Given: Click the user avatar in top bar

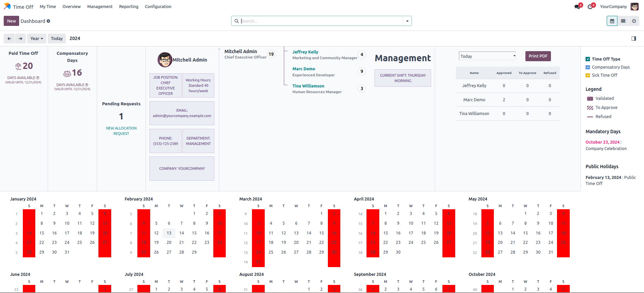Looking at the screenshot, I should coord(635,7).
